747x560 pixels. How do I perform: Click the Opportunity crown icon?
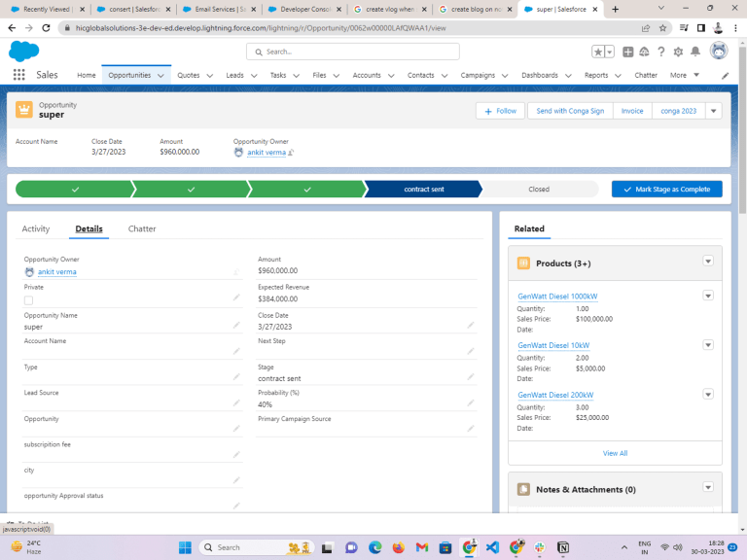[24, 110]
